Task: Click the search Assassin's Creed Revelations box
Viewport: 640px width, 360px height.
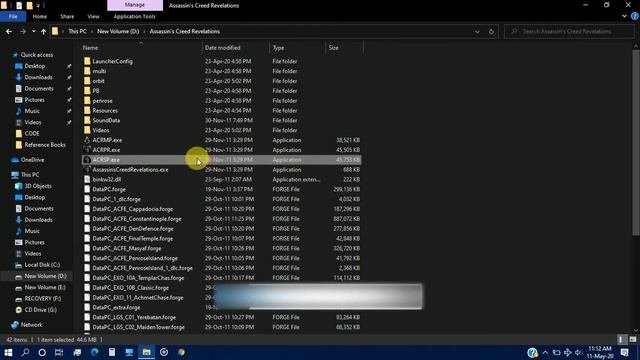Action: 569,31
